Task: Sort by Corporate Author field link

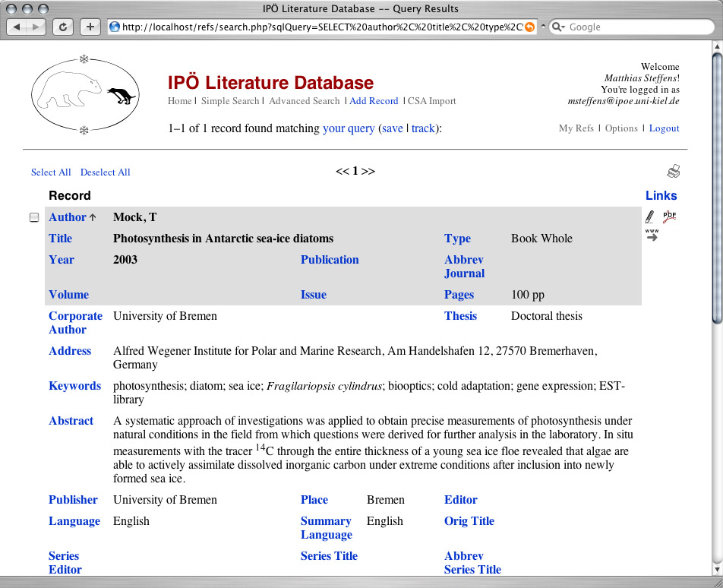Action: click(x=76, y=323)
